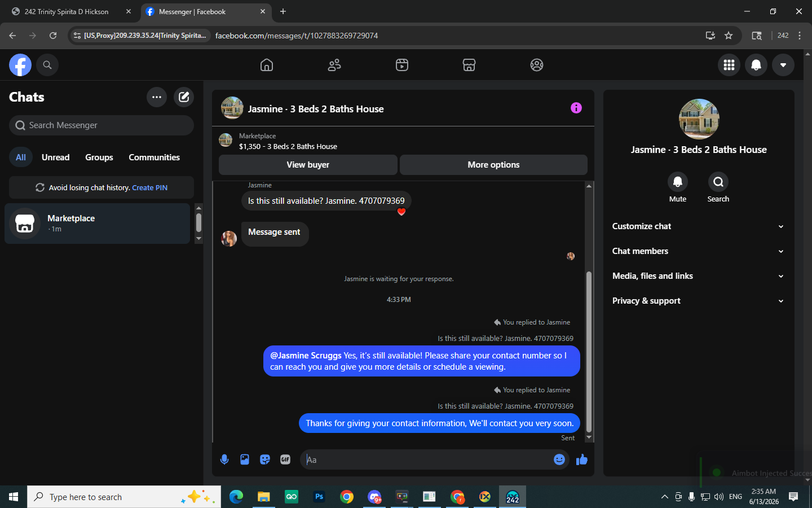Open the account dropdown arrow button
Screen dimensions: 812x508
(x=783, y=65)
